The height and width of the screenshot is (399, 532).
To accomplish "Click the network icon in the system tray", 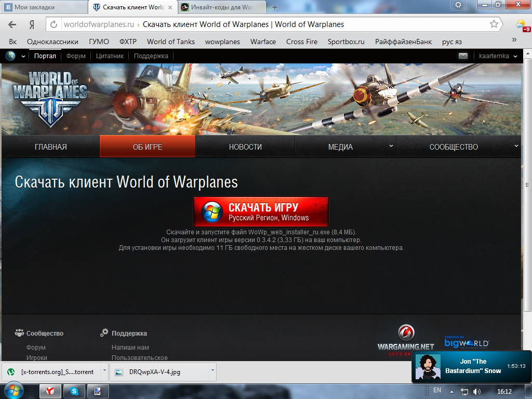I will click(464, 392).
